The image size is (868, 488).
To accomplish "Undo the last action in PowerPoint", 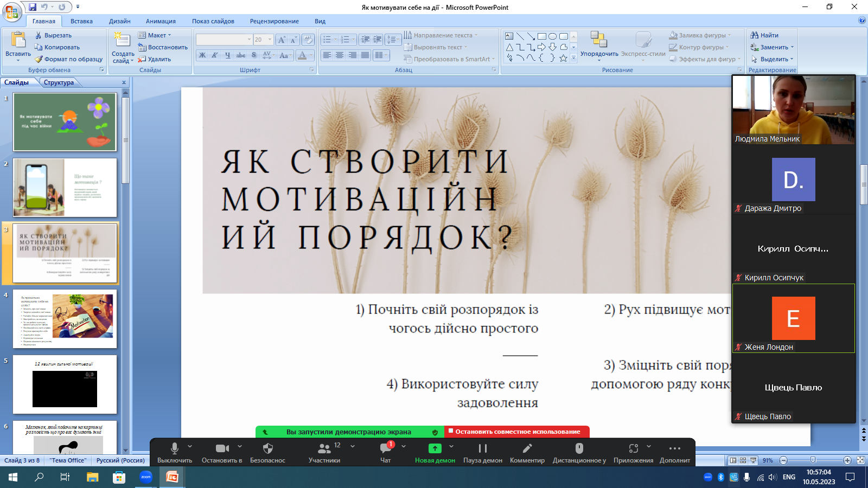I will [44, 7].
